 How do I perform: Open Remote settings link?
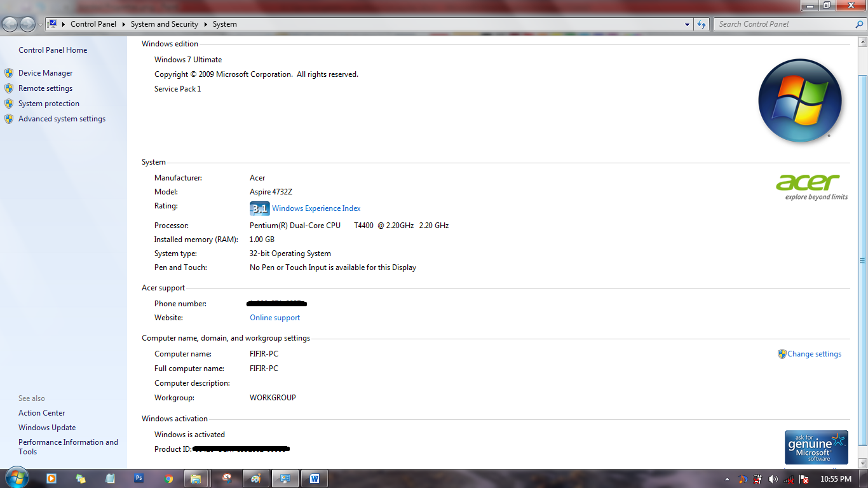click(x=45, y=88)
